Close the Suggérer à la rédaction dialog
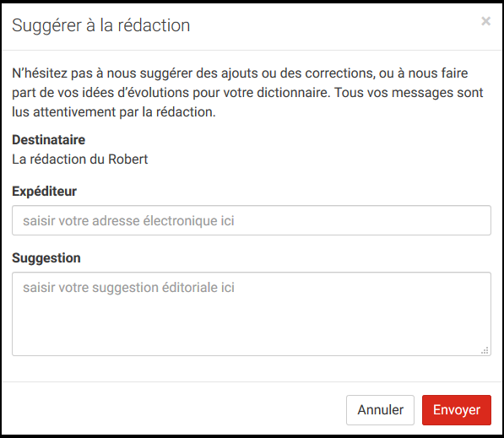 [485, 21]
